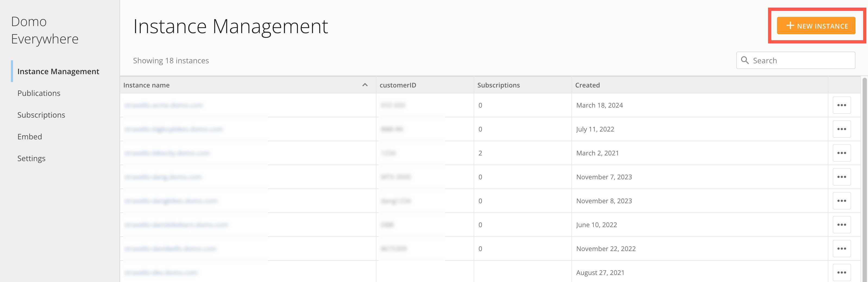This screenshot has height=282, width=868.
Task: Open instance link created March 18, 2024
Action: pyautogui.click(x=163, y=105)
